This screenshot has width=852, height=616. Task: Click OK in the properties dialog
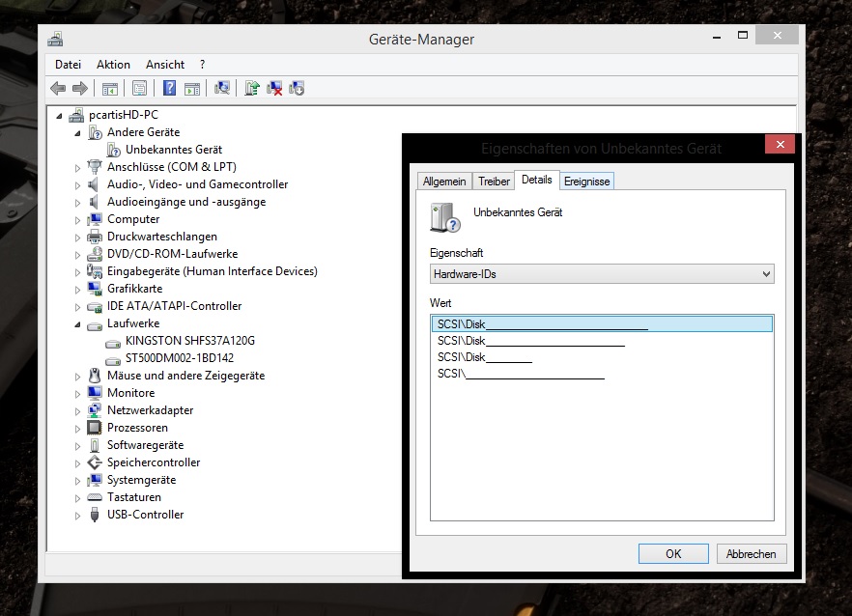(673, 553)
